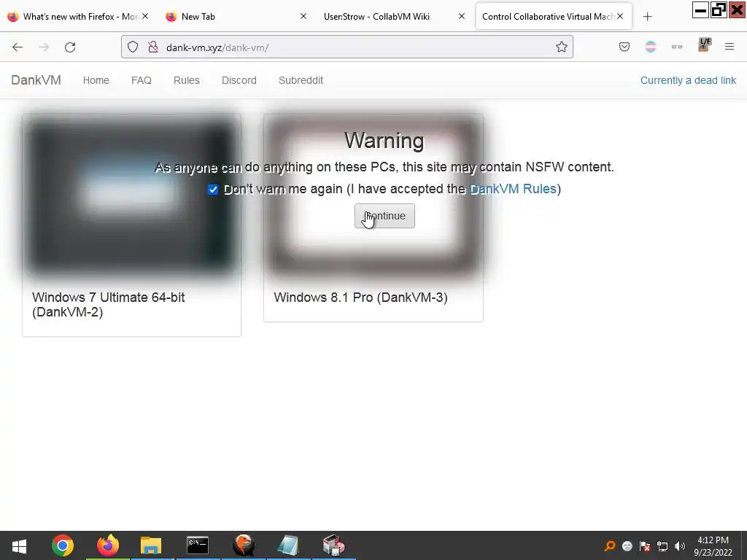Click the taskbar clock showing 4:12 PM

[713, 546]
